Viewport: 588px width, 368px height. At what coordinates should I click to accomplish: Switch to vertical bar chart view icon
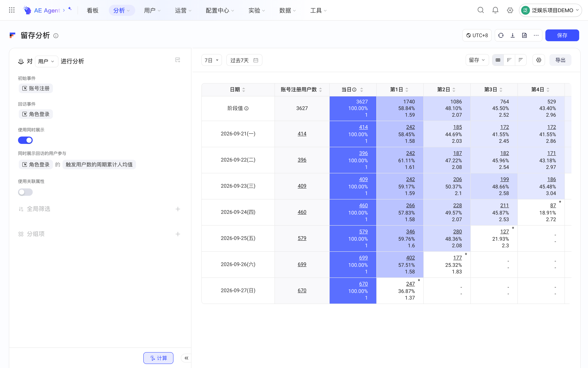click(x=509, y=60)
